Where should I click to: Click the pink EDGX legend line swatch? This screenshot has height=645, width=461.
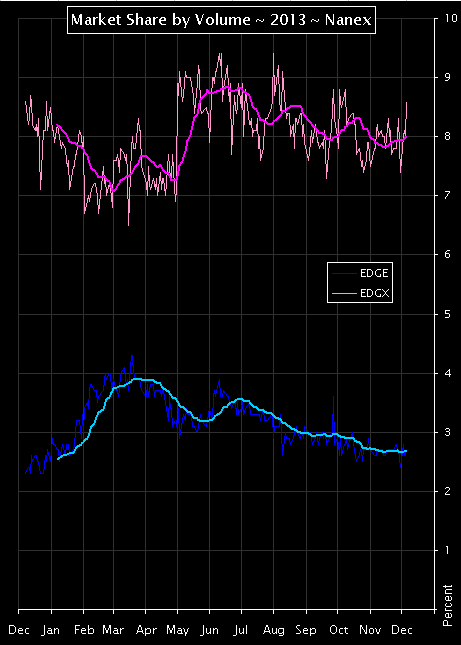[x=344, y=294]
